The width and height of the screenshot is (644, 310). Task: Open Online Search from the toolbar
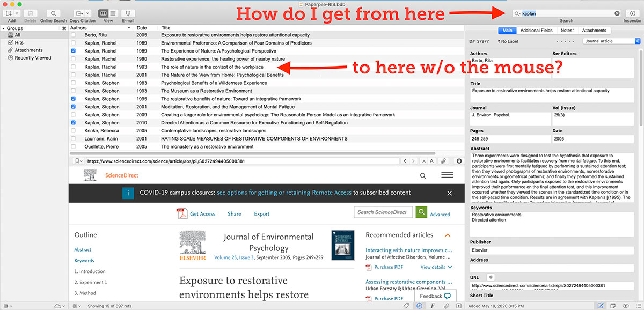54,13
